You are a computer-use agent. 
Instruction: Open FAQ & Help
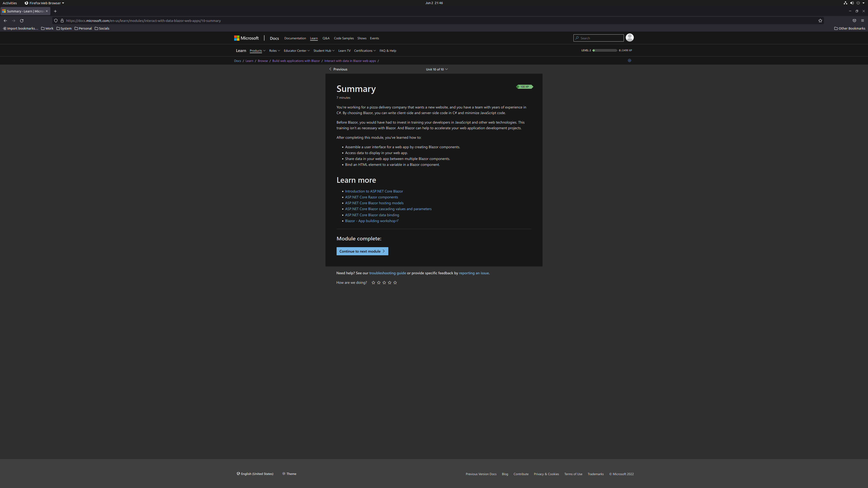tap(388, 51)
